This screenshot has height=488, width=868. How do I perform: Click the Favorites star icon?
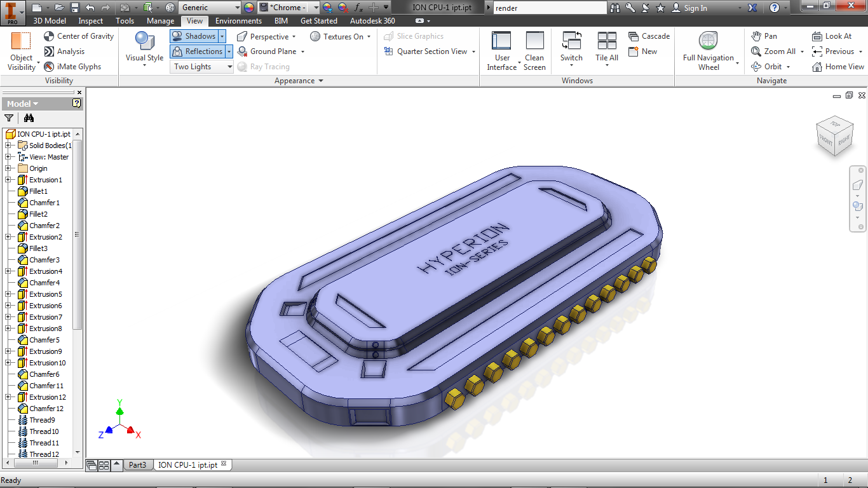click(x=660, y=8)
